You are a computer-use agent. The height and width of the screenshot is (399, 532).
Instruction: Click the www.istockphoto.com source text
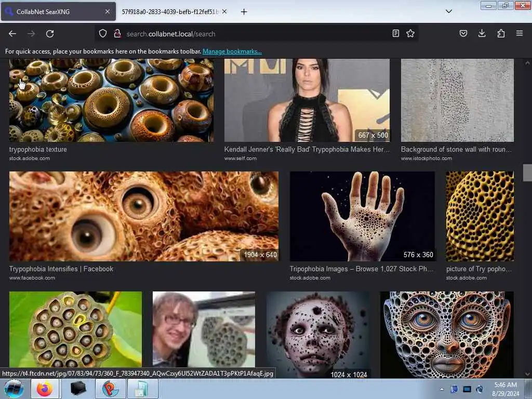click(x=427, y=158)
